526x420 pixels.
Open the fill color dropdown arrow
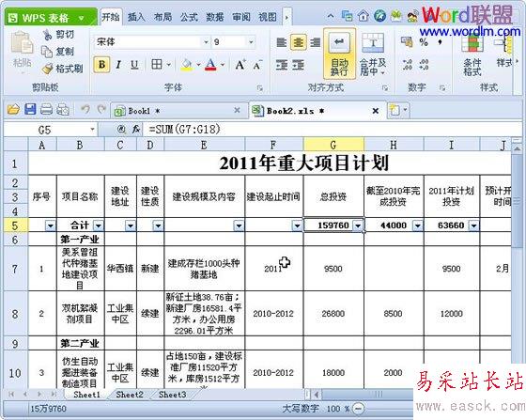click(x=198, y=65)
